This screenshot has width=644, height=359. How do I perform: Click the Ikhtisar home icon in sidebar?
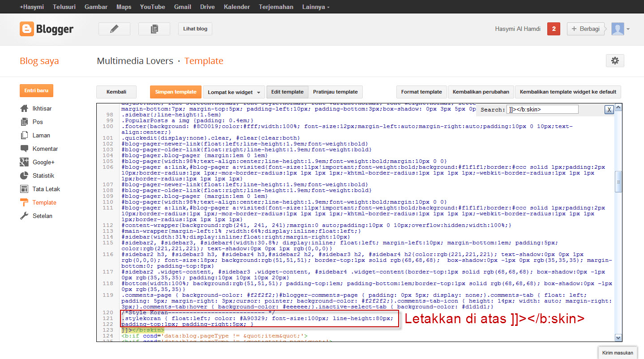[24, 108]
